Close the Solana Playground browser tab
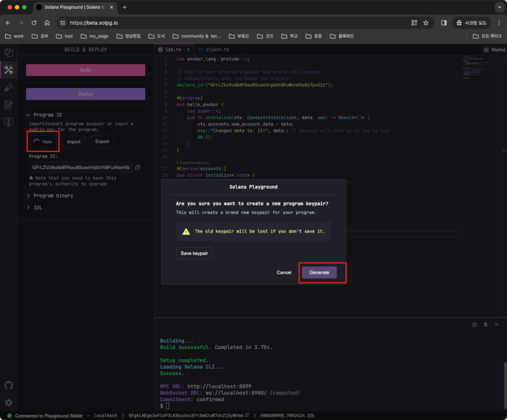The image size is (507, 420). click(112, 7)
